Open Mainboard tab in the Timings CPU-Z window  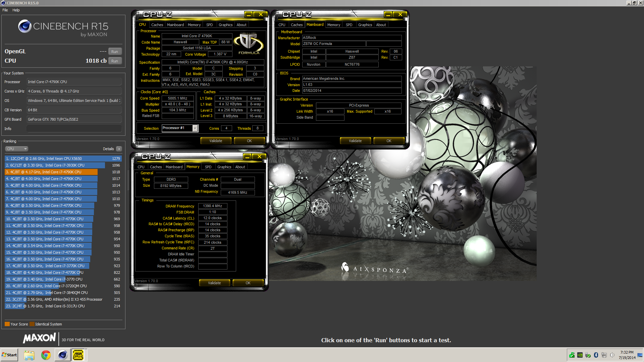(174, 167)
